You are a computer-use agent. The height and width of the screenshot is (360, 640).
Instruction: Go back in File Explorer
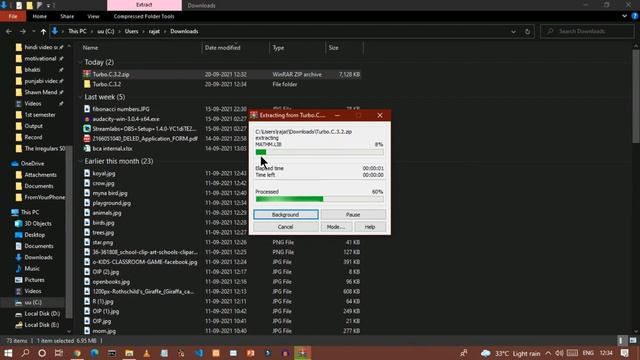(x=9, y=31)
